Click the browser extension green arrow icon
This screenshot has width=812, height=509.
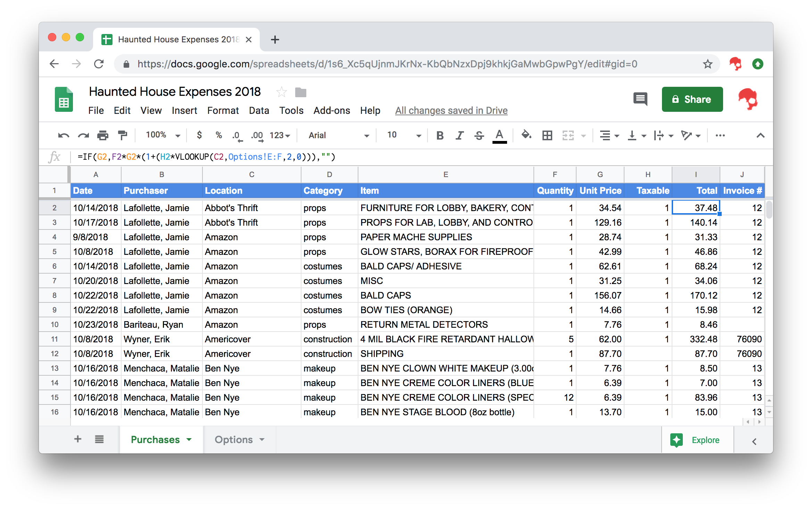pos(757,64)
